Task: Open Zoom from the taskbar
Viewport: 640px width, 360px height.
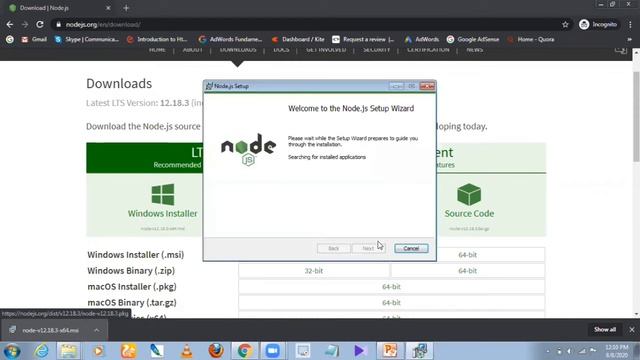Action: tap(273, 351)
